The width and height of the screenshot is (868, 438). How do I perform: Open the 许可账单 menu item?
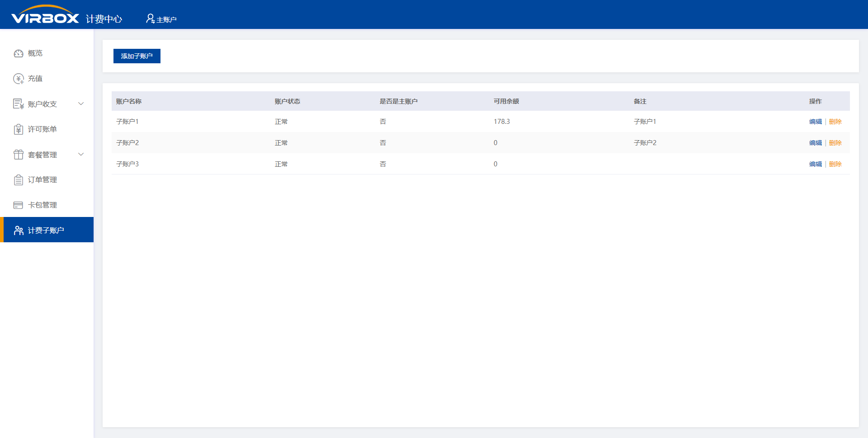click(47, 129)
